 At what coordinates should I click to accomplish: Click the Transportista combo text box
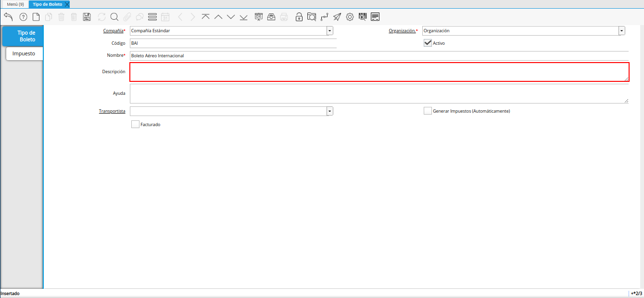pyautogui.click(x=228, y=111)
